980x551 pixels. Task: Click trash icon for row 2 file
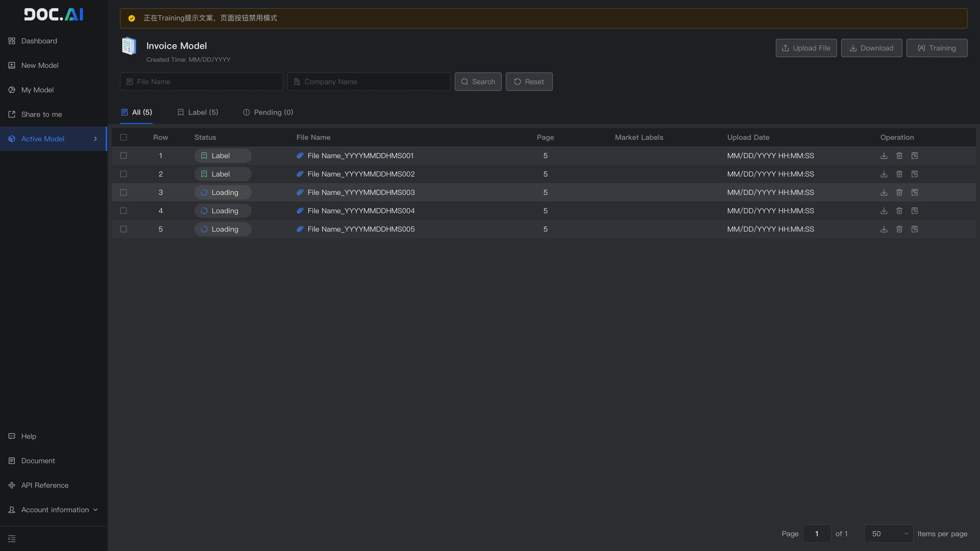tap(899, 174)
